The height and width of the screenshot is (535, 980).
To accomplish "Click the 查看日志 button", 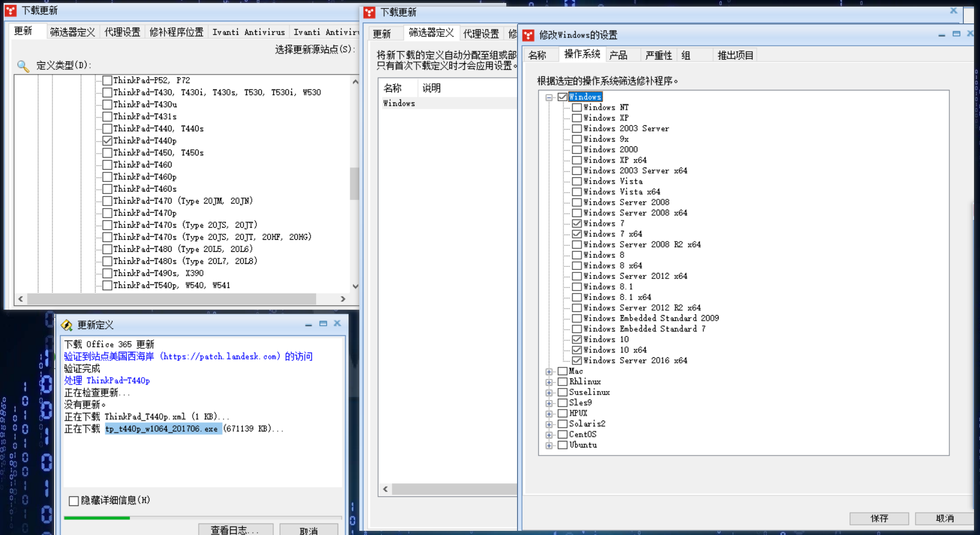I will (235, 530).
